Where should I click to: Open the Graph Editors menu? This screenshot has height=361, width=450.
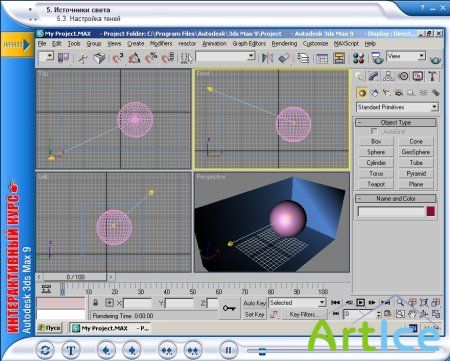point(249,43)
